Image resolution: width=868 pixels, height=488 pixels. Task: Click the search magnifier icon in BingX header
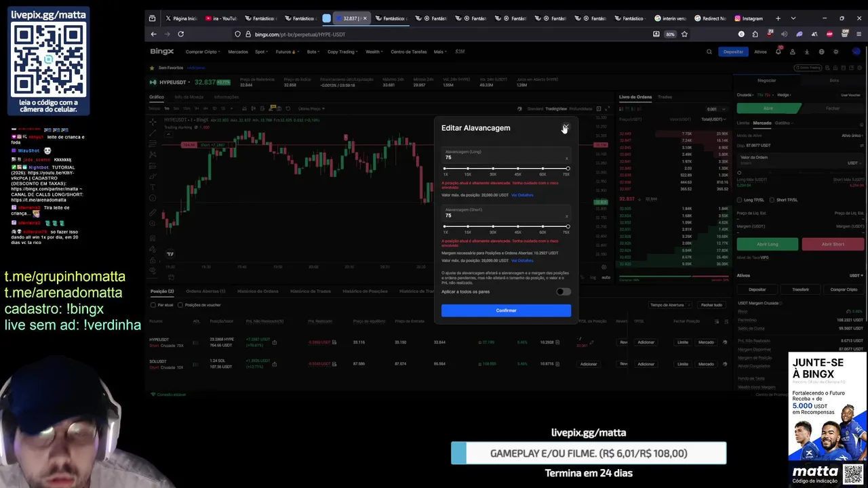(x=709, y=52)
